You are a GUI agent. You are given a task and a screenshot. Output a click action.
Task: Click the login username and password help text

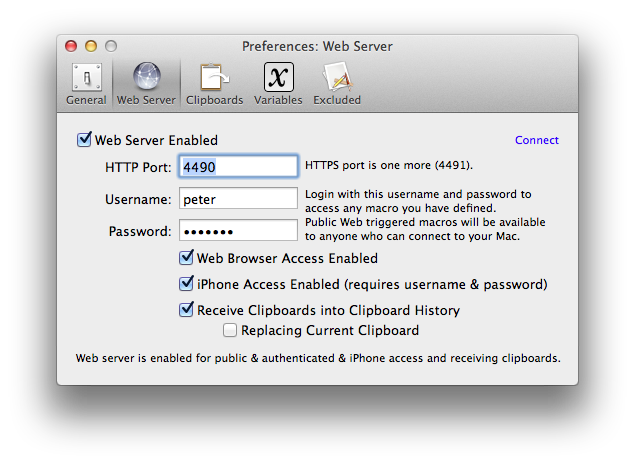coord(425,215)
